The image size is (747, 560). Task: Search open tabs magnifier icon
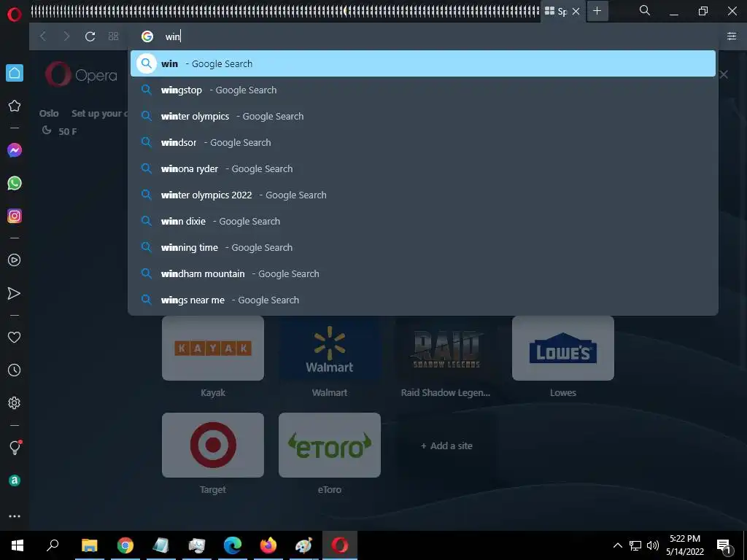coord(645,10)
